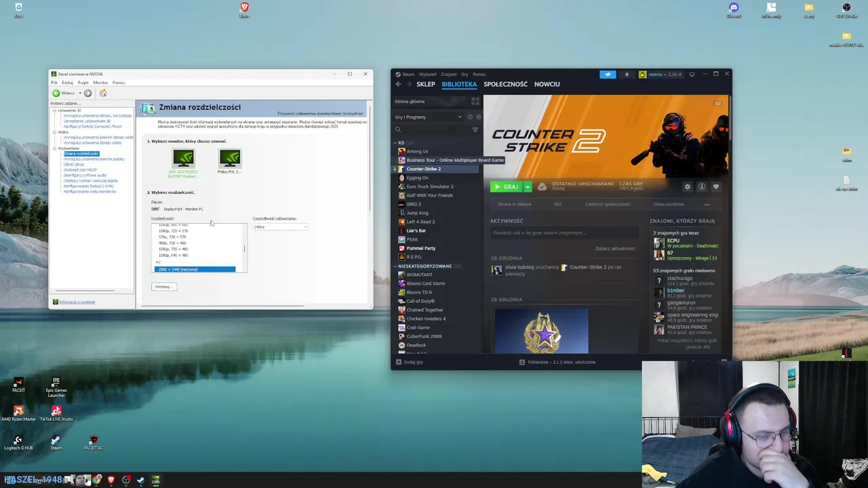868x488 pixels.
Task: Open Plik menu in NVIDIA panel
Action: coord(54,83)
